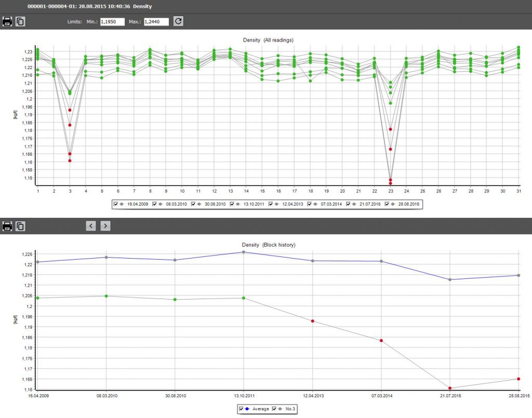
Task: Click the left arrow navigation icon
Action: coord(91,225)
